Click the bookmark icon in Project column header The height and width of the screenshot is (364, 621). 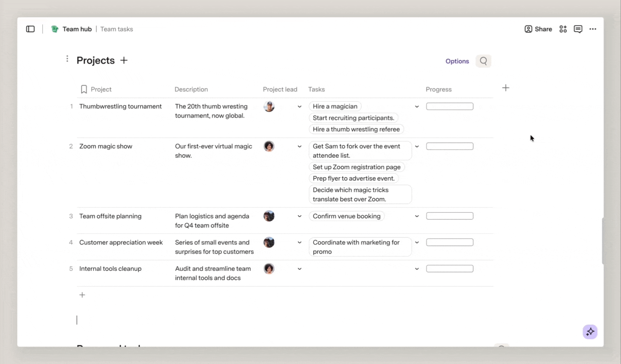84,89
